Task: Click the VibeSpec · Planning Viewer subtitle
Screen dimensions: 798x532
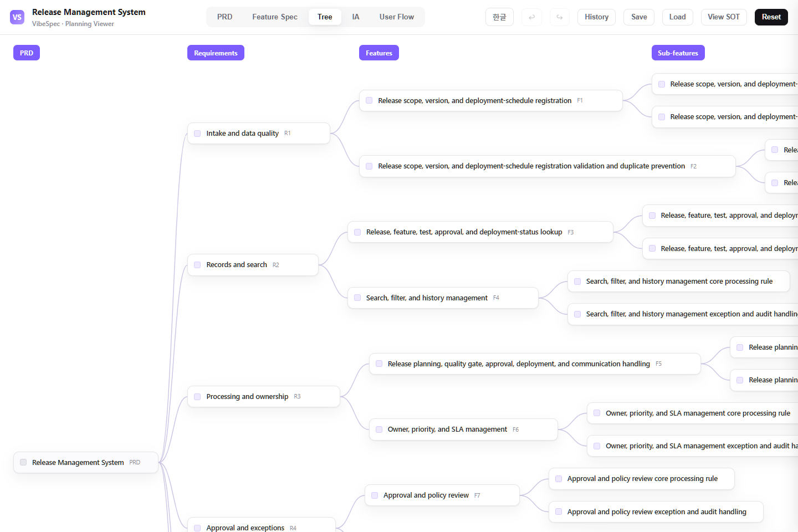Action: tap(73, 24)
